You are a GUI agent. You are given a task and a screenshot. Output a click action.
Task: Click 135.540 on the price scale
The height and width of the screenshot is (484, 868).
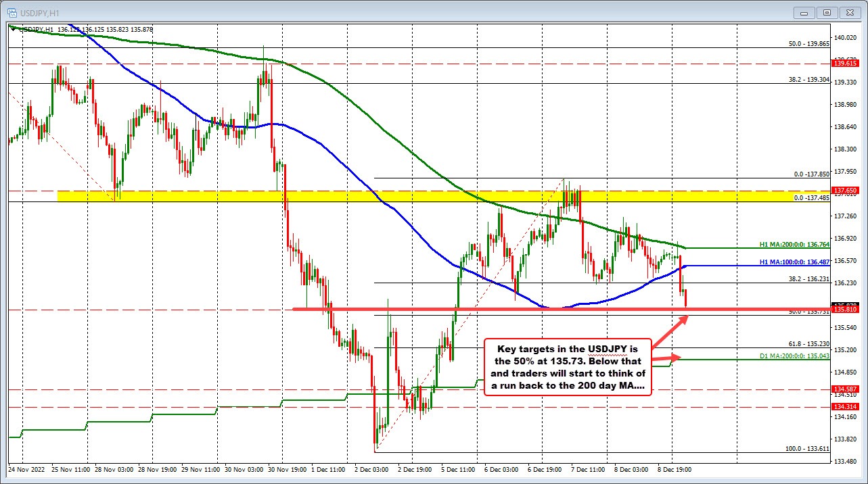coord(846,328)
